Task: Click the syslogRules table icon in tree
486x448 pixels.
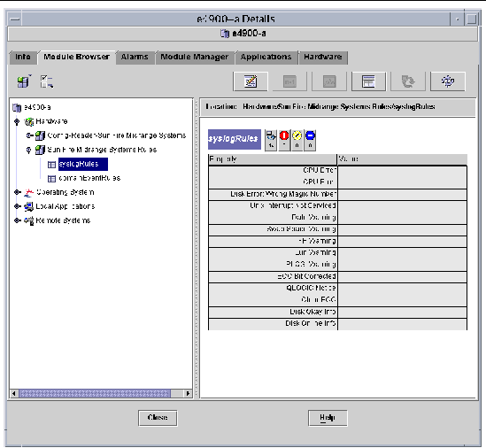Action: (x=51, y=165)
